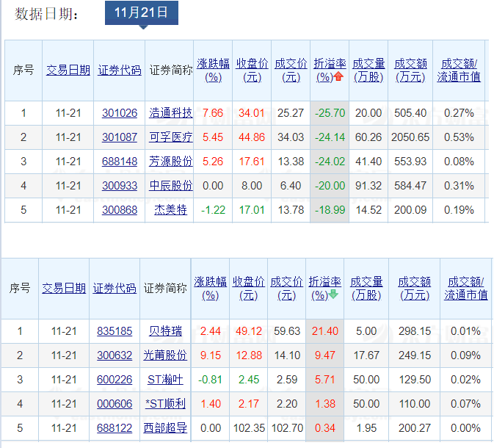494x448 pixels.
Task: Click stock code 600226
Action: point(115,379)
